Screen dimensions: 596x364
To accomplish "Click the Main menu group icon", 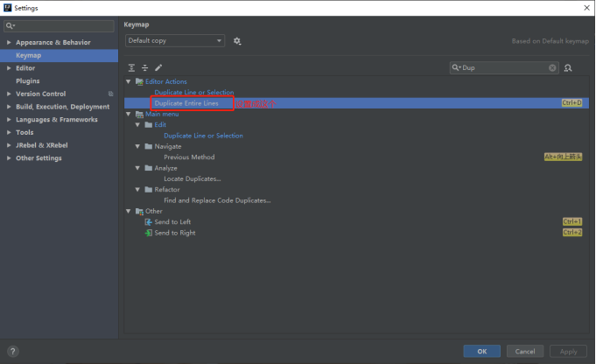I will (139, 115).
